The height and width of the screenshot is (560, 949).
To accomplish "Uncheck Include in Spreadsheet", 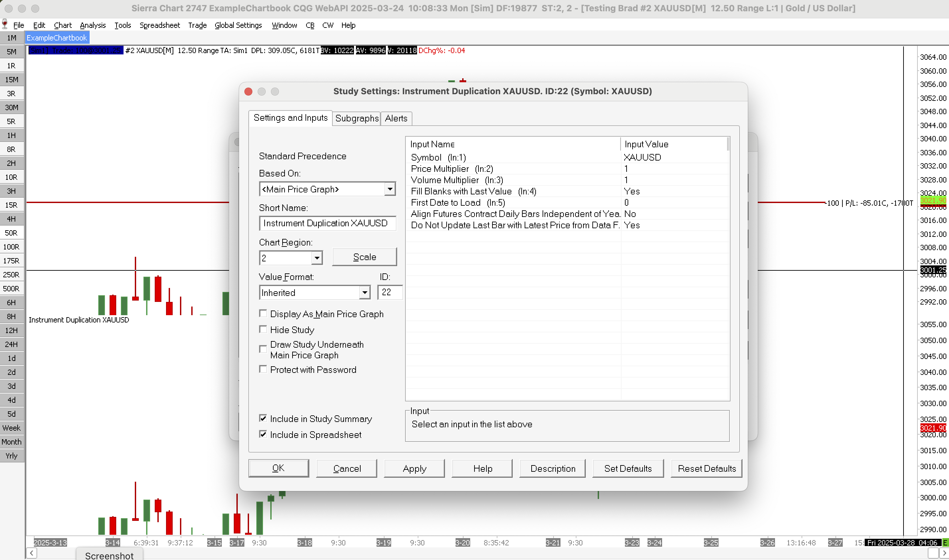I will (x=263, y=434).
